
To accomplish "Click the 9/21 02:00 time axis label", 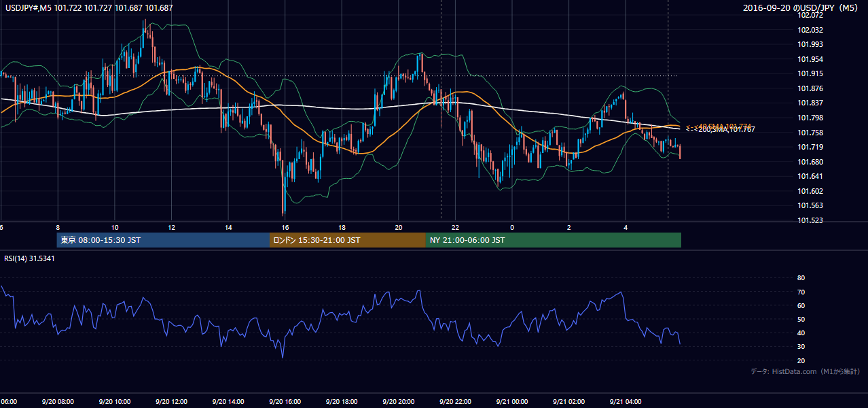I will (x=568, y=402).
